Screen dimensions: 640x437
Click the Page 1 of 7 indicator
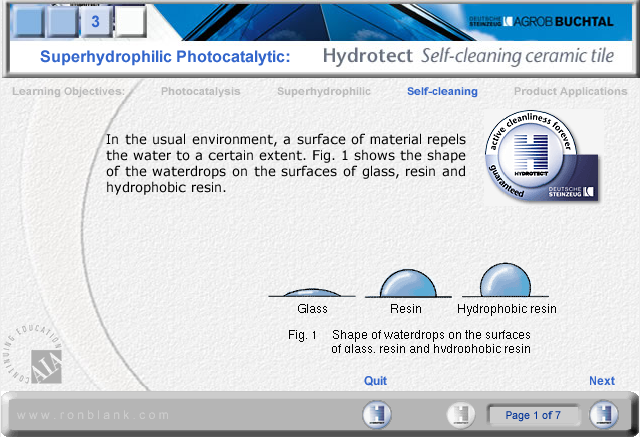click(x=533, y=415)
